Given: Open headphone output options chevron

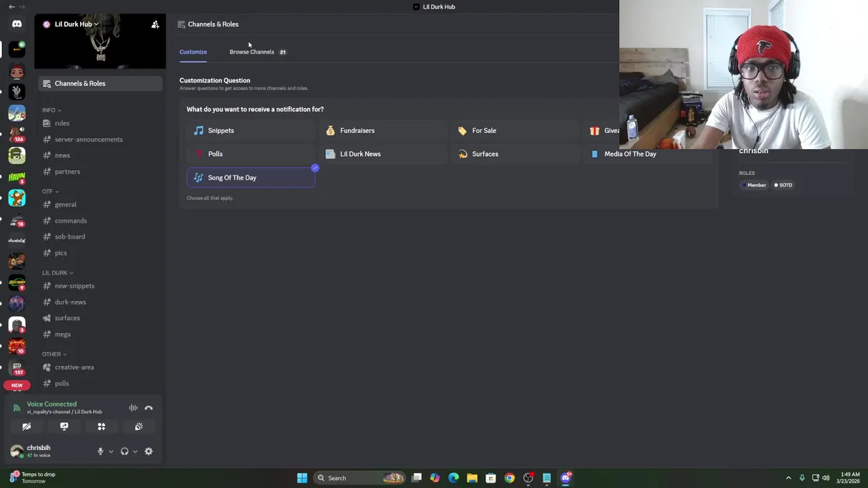Looking at the screenshot, I should click(x=134, y=451).
